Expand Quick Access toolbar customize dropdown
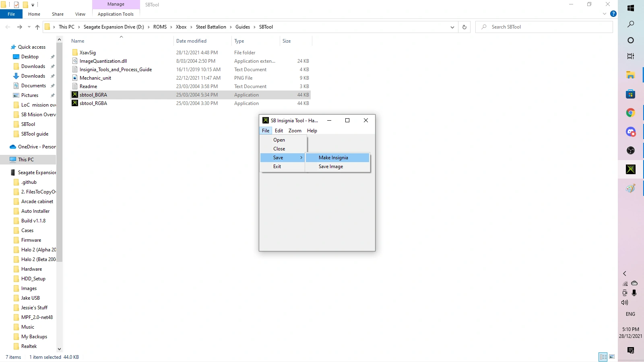Screen dimensions: 644x362 pos(33,5)
